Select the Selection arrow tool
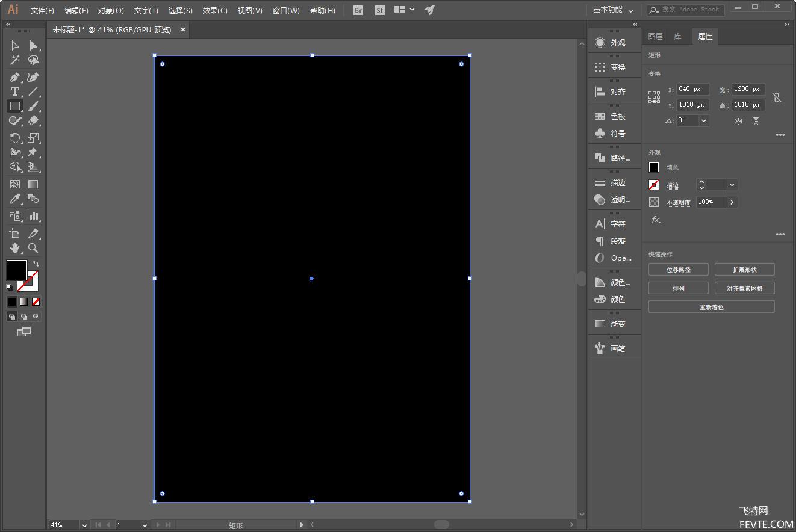The height and width of the screenshot is (532, 796). point(15,46)
